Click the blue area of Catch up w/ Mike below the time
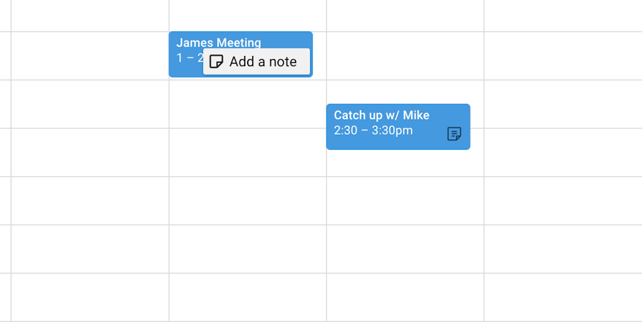 click(x=377, y=143)
